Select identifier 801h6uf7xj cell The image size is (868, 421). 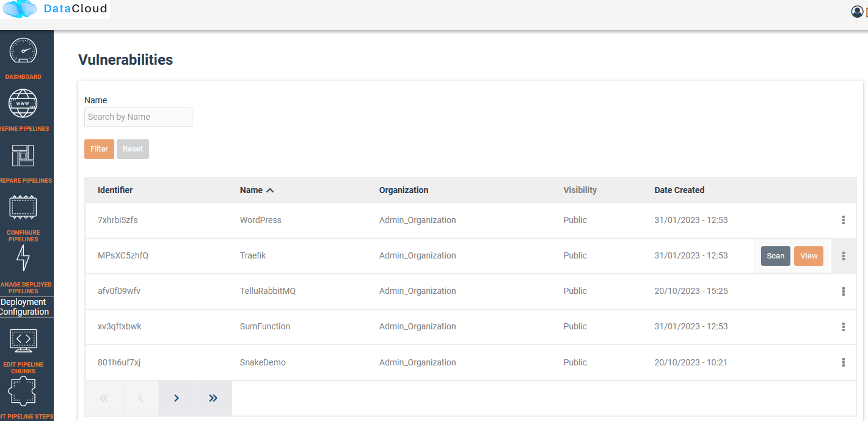119,362
